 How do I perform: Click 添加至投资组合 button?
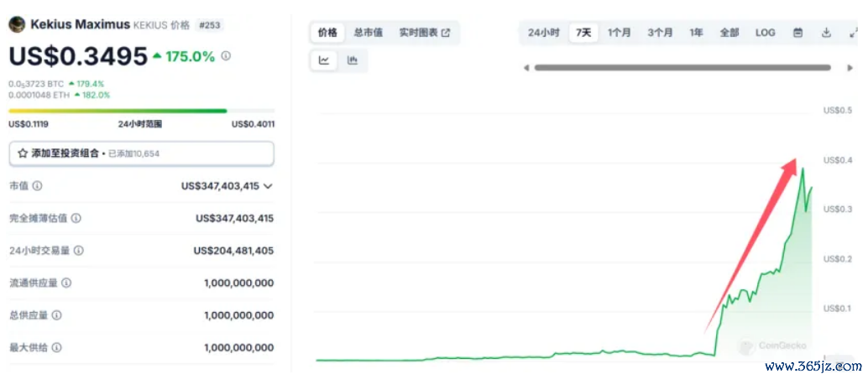click(142, 153)
